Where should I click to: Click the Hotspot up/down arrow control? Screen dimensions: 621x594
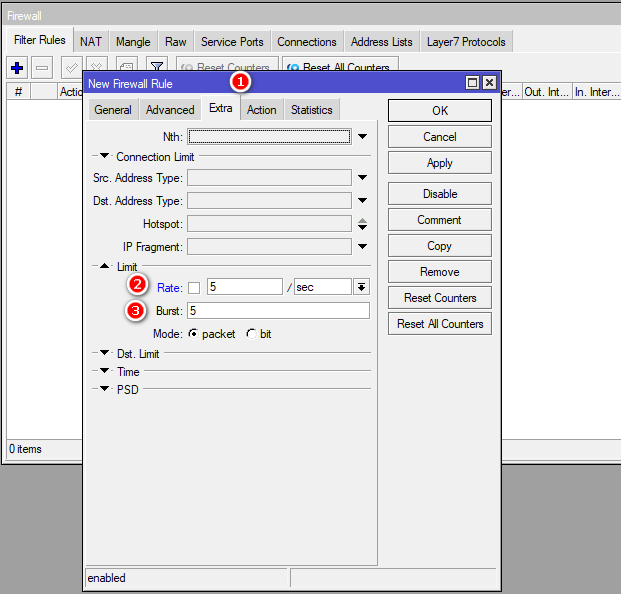362,224
